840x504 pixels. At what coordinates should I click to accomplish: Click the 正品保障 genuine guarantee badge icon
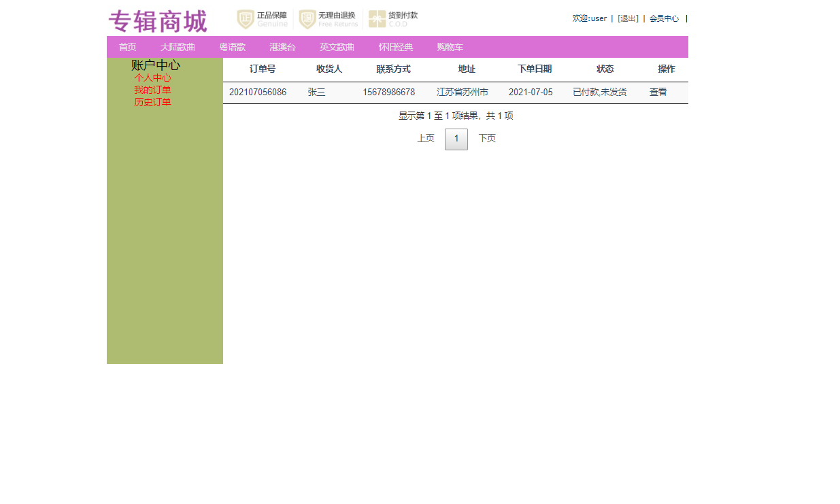(x=245, y=16)
